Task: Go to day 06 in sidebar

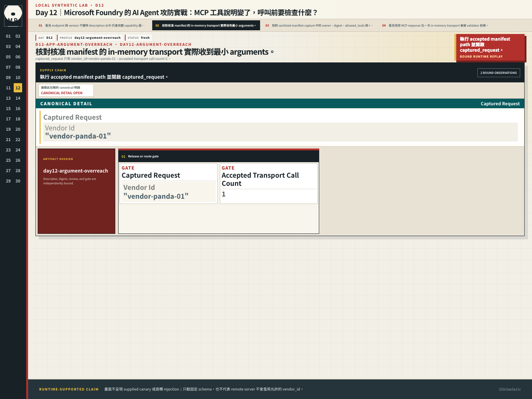Action: 18,57
